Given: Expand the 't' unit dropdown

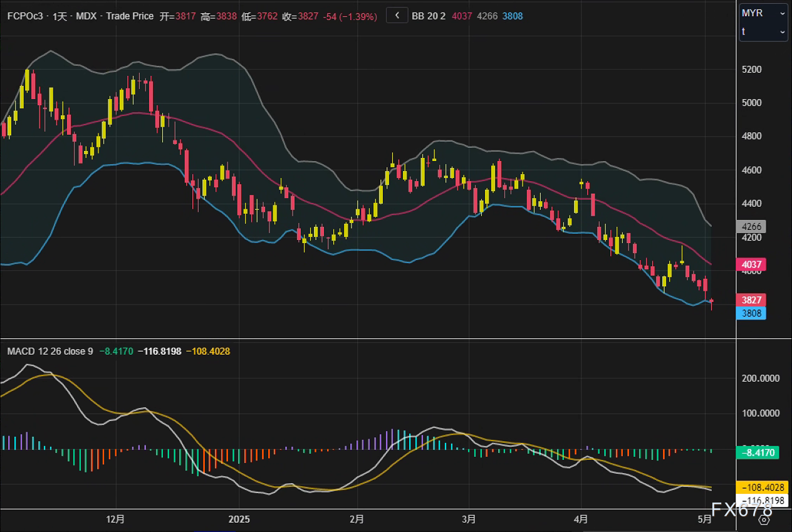Looking at the screenshot, I should click(x=763, y=31).
